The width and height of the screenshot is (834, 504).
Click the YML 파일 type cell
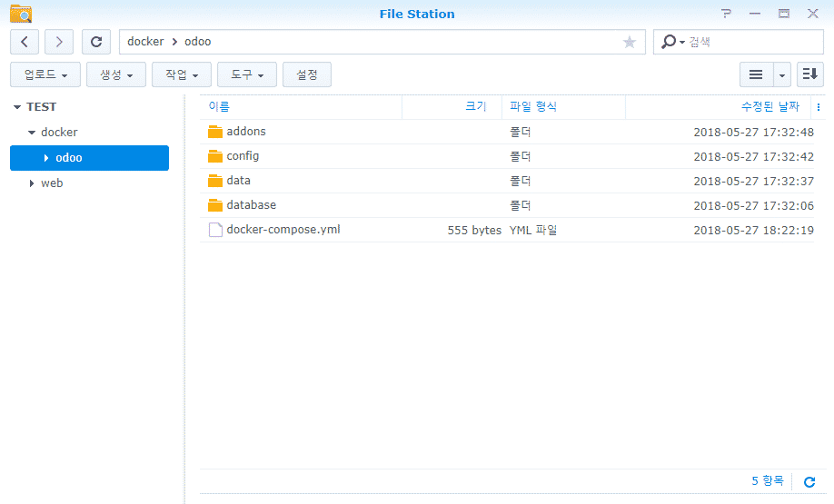(533, 230)
